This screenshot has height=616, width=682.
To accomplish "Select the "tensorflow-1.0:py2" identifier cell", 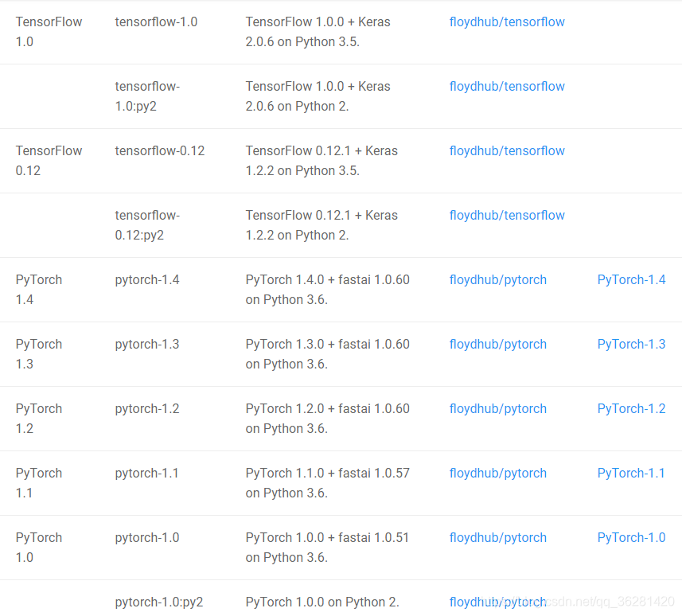I will tap(147, 96).
